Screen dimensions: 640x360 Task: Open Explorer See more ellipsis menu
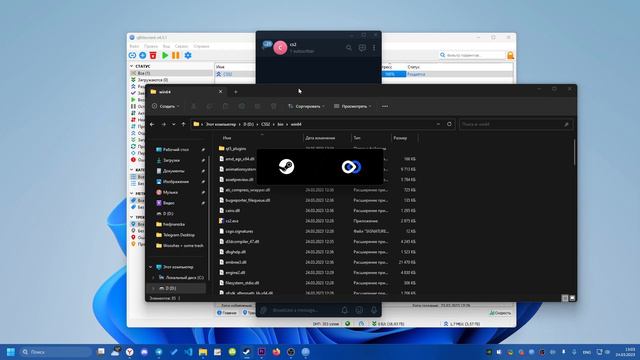[x=385, y=106]
